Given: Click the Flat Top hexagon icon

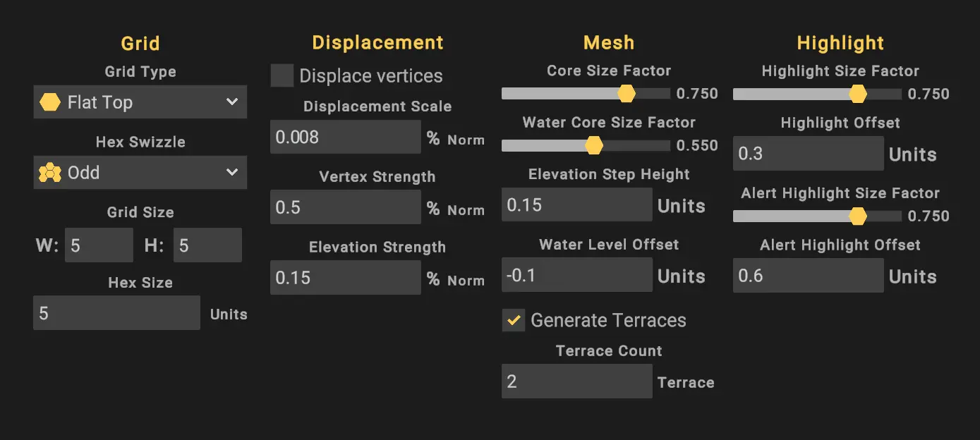Looking at the screenshot, I should click(50, 102).
